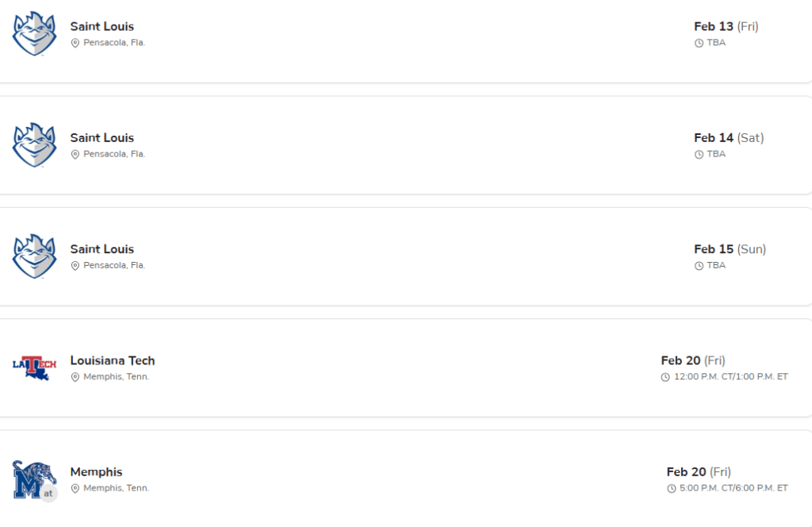Click the Feb 14 (Sat) date label
The width and height of the screenshot is (812, 527).
pos(729,137)
